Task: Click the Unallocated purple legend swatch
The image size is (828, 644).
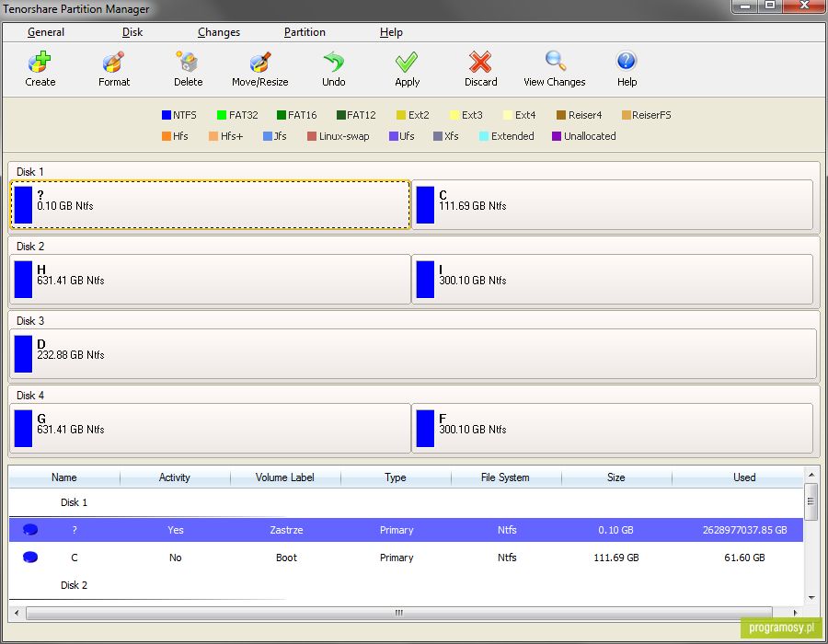Action: (557, 136)
